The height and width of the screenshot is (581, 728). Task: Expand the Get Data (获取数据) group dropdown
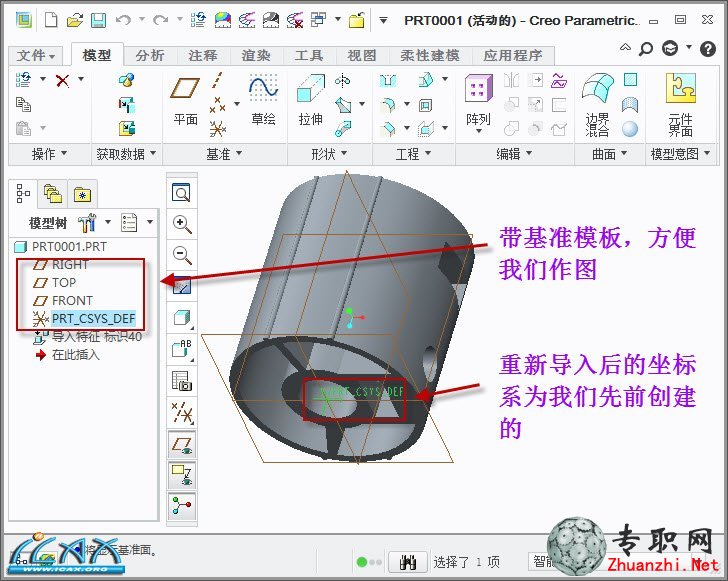coord(125,154)
